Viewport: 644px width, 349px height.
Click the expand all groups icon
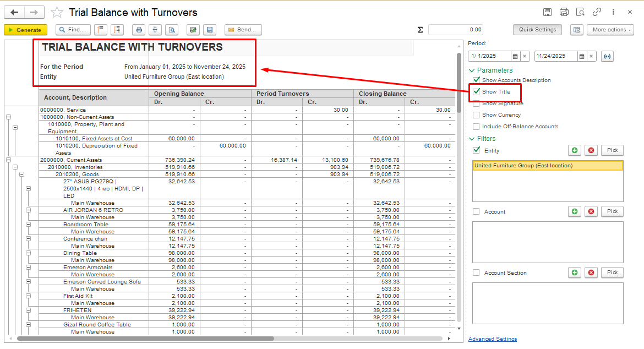click(x=117, y=30)
